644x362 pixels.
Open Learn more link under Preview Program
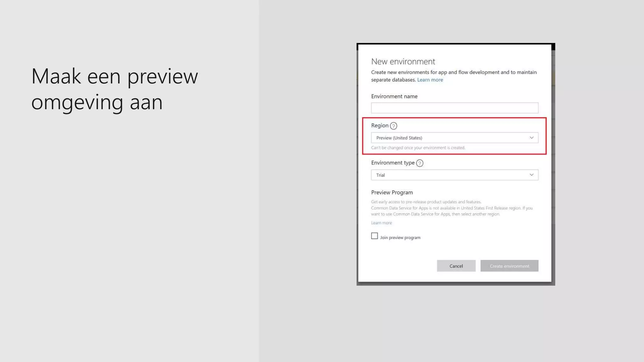[x=381, y=223]
